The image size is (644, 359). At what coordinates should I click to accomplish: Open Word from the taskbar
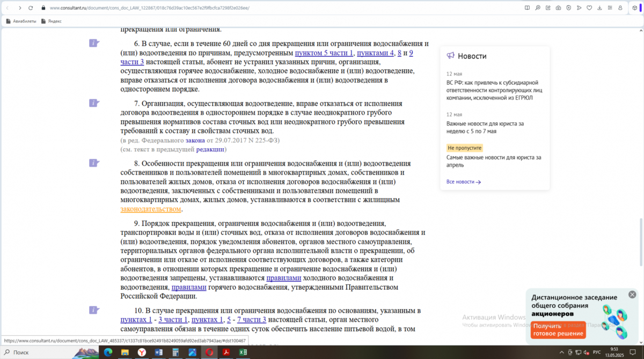point(158,352)
